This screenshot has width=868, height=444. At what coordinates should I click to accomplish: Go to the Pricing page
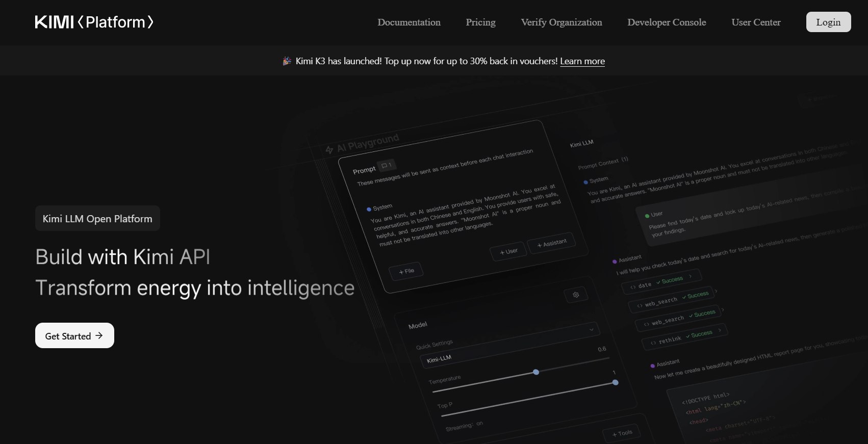[480, 22]
